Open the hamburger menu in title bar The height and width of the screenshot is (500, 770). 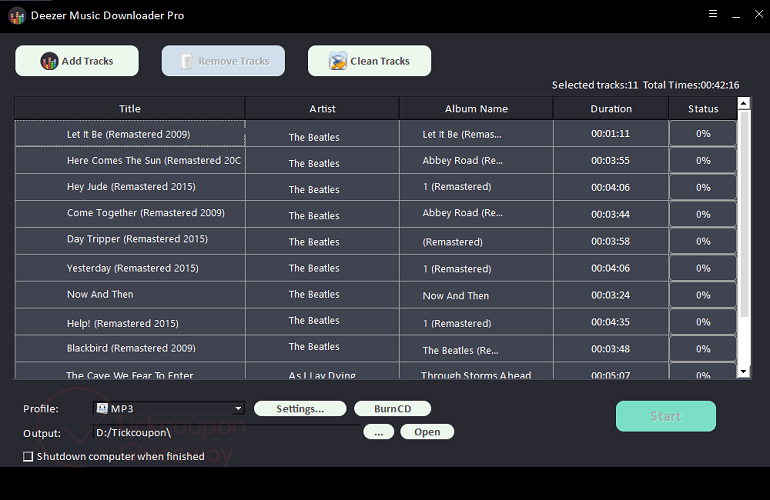[713, 14]
